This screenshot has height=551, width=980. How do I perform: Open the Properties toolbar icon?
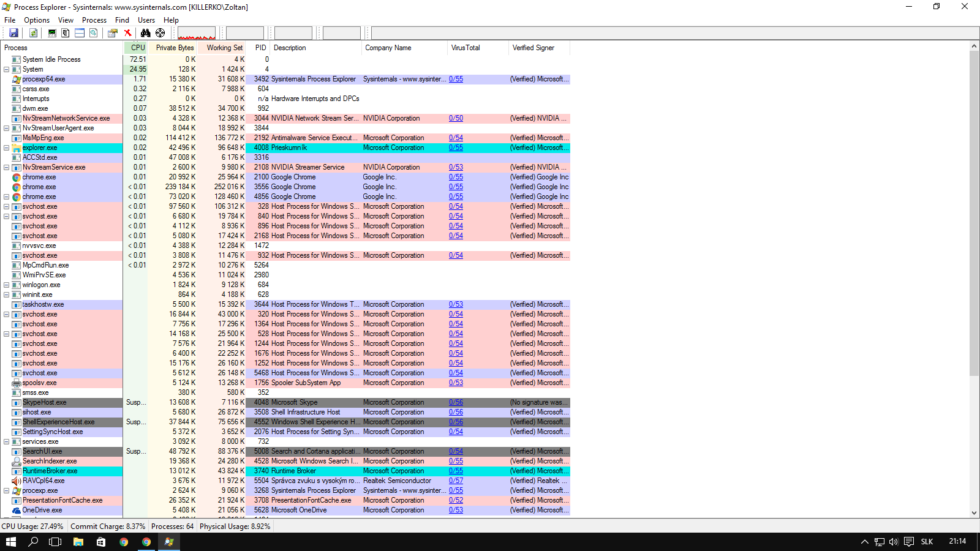pos(113,33)
